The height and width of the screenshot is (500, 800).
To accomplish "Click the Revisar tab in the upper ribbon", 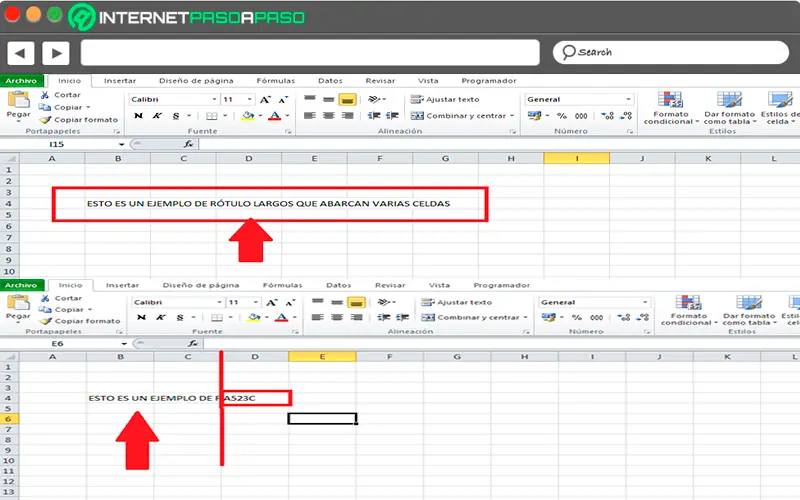I will pos(380,81).
